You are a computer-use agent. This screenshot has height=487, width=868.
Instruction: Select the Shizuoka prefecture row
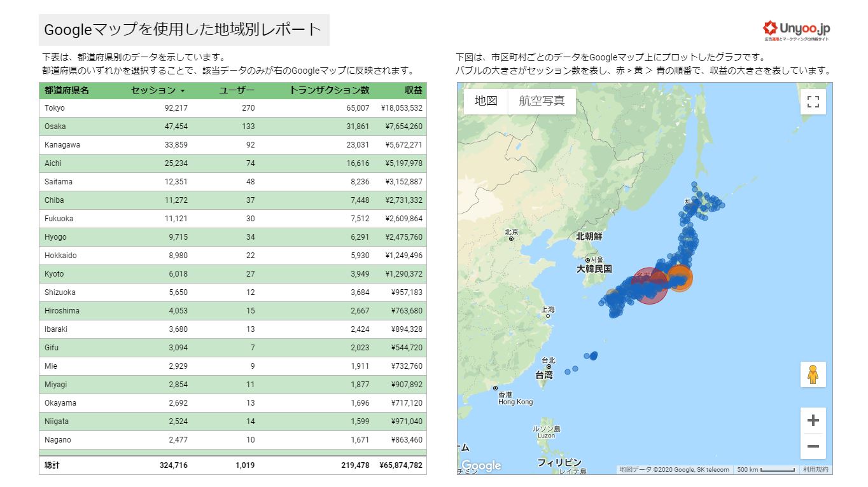click(233, 292)
